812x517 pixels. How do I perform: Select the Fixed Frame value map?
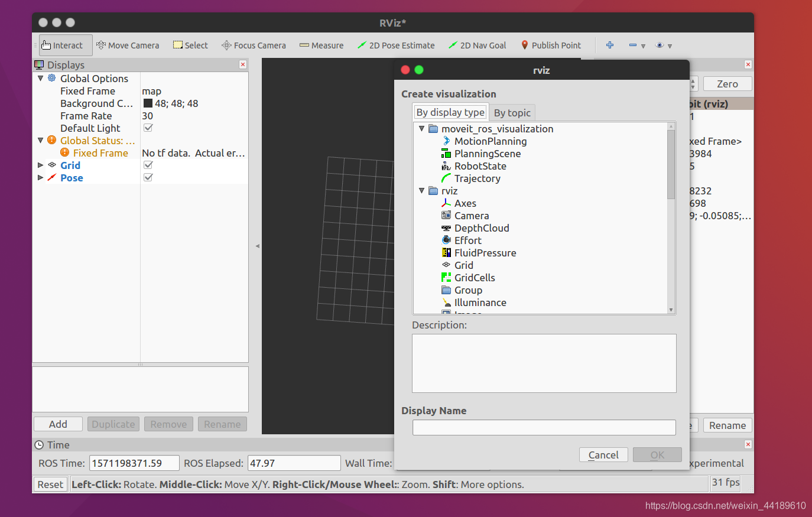point(151,91)
